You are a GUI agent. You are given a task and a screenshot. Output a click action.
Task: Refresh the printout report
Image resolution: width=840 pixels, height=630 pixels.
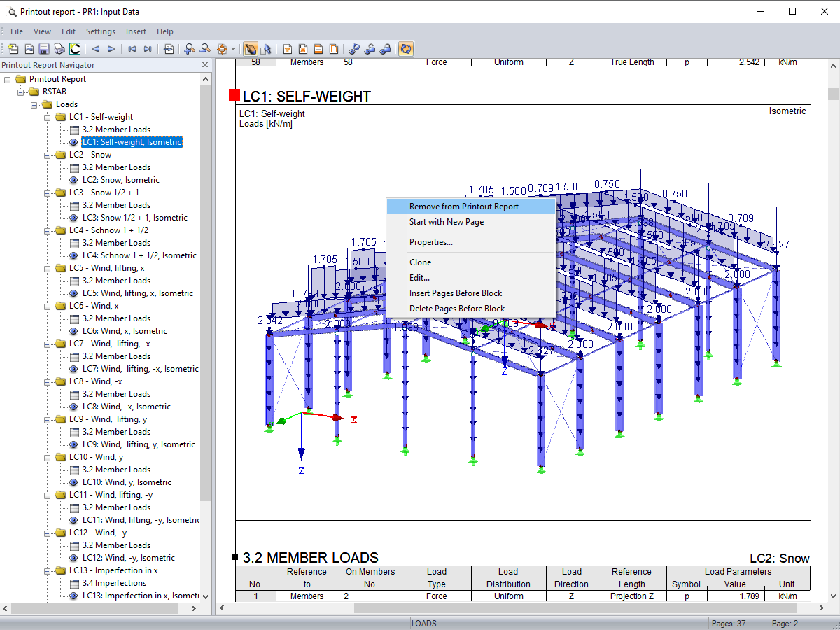[406, 49]
